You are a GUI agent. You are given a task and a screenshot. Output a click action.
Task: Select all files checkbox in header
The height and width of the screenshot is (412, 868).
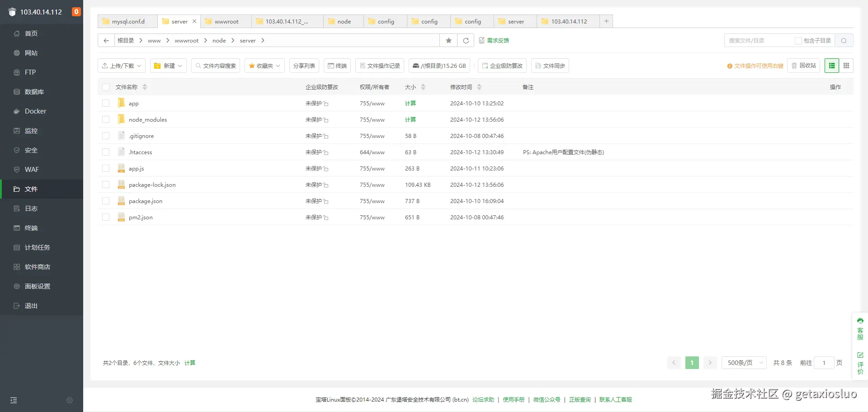pos(106,87)
